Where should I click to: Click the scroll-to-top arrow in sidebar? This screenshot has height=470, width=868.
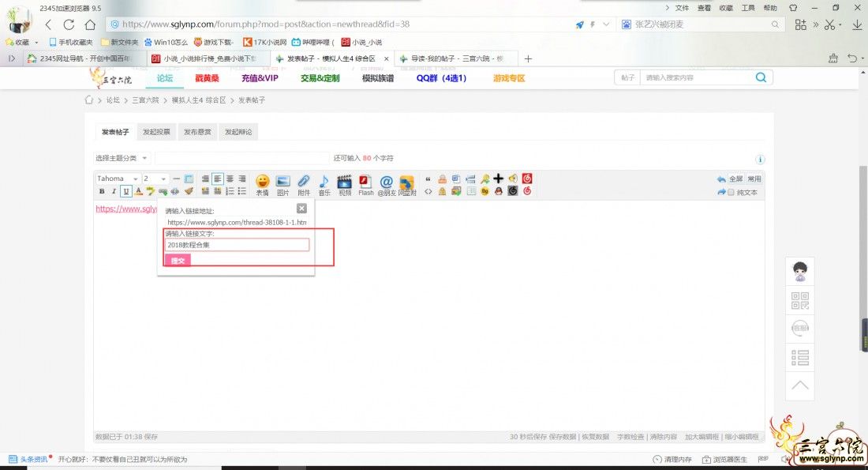pos(800,385)
